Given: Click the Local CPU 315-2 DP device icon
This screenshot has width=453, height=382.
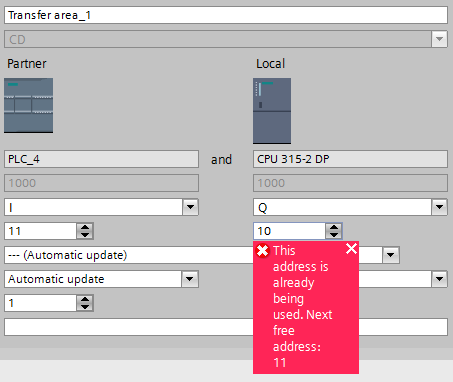Looking at the screenshot, I should click(272, 111).
